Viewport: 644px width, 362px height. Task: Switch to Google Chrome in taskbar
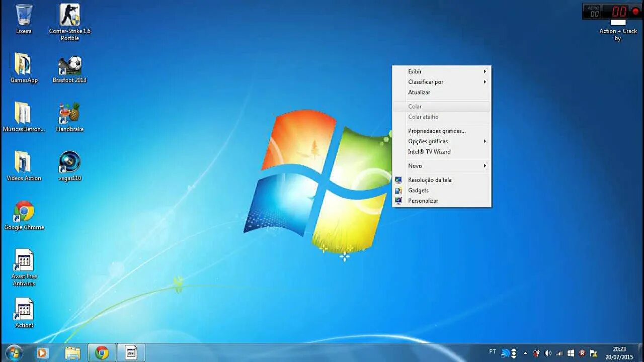pos(102,353)
